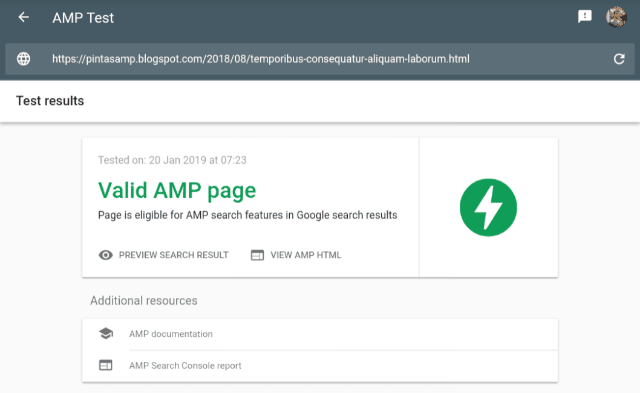This screenshot has width=640, height=393.
Task: Click the "Test results" heading
Action: tap(50, 101)
